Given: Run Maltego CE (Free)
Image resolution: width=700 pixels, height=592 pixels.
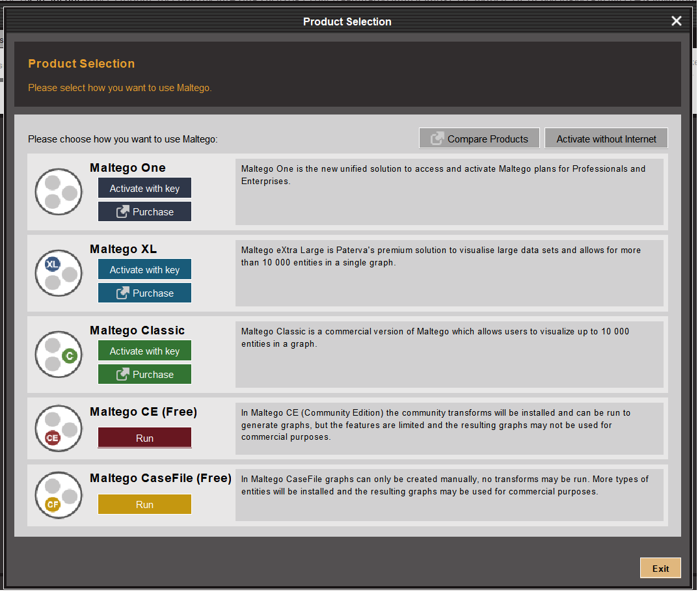Looking at the screenshot, I should 145,438.
